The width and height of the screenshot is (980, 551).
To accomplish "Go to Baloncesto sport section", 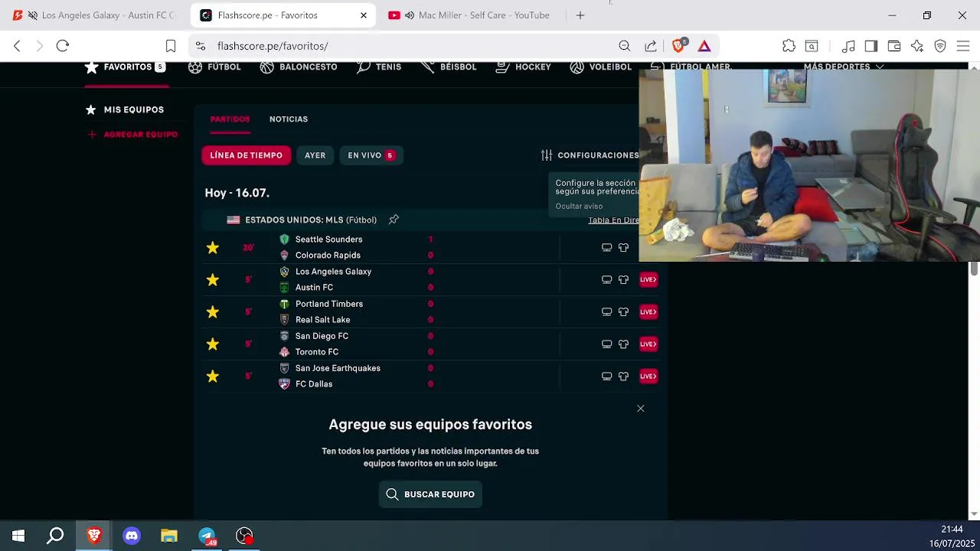I will coord(299,67).
